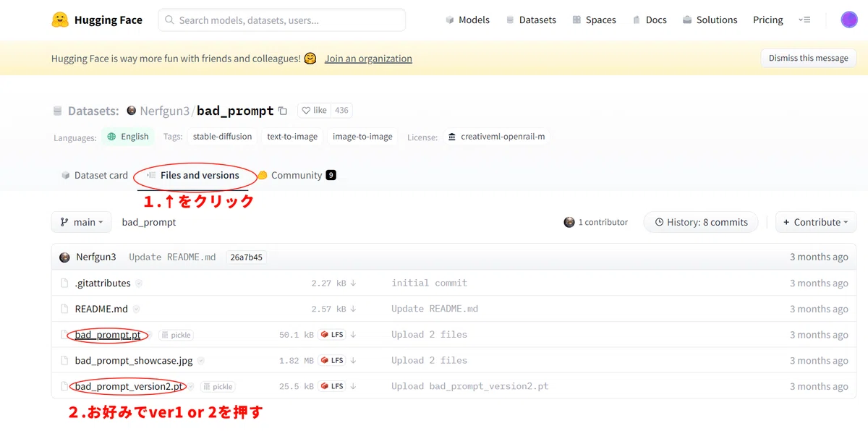Click the search models input field
The image size is (868, 431).
pos(281,20)
